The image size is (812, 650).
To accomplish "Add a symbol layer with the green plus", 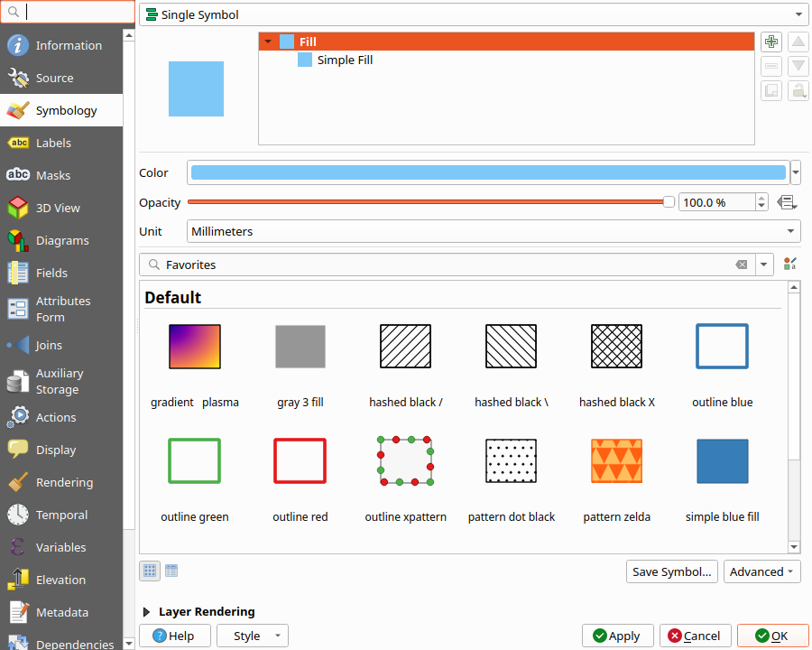I will [771, 42].
